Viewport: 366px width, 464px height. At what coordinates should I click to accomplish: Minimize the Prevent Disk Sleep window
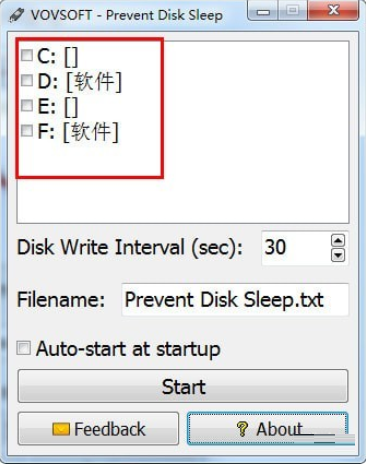263,12
